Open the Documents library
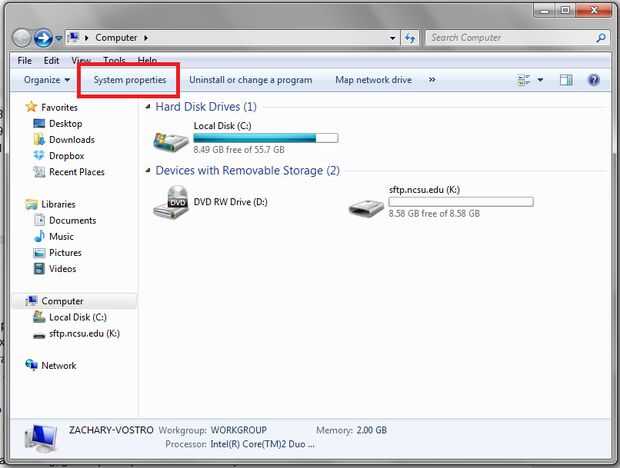 (72, 221)
